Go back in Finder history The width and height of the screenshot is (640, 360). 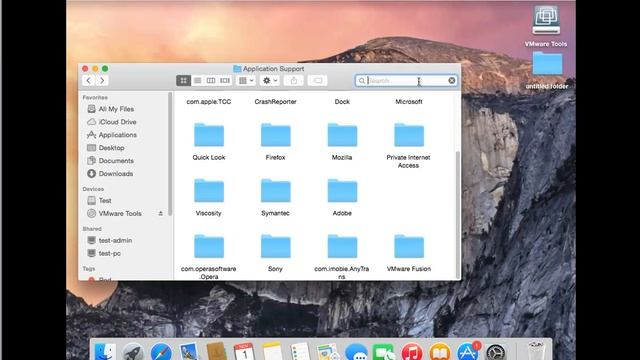[89, 80]
